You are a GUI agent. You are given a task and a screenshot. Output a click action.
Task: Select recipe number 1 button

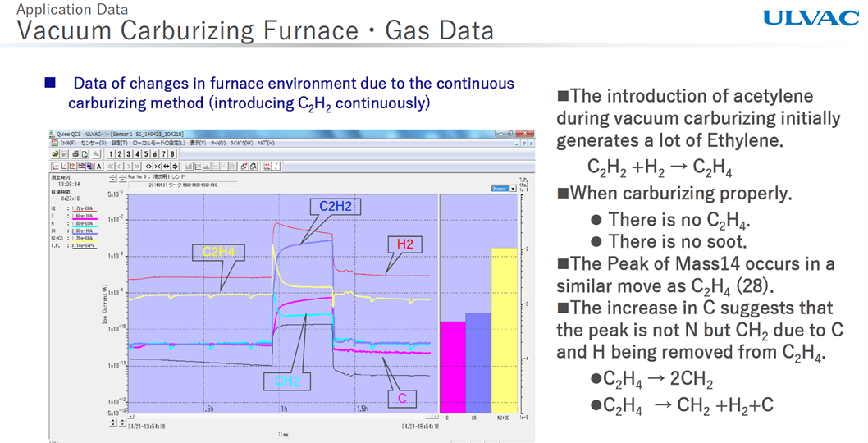[x=111, y=153]
